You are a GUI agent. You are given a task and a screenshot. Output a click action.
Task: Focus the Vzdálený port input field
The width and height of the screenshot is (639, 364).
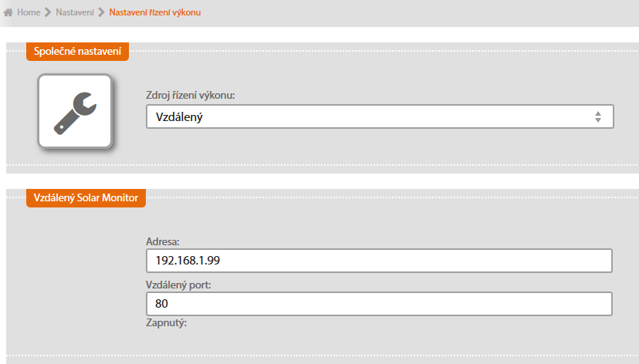click(x=379, y=304)
